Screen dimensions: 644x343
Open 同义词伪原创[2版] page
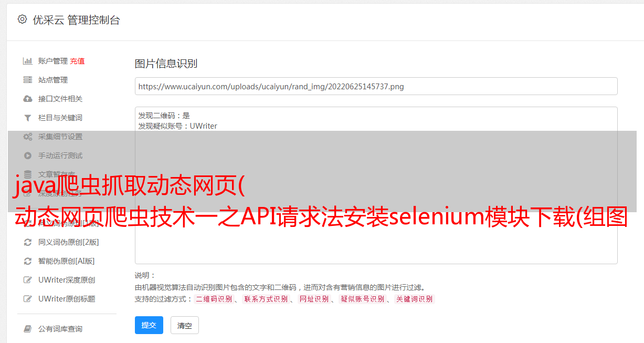[69, 242]
